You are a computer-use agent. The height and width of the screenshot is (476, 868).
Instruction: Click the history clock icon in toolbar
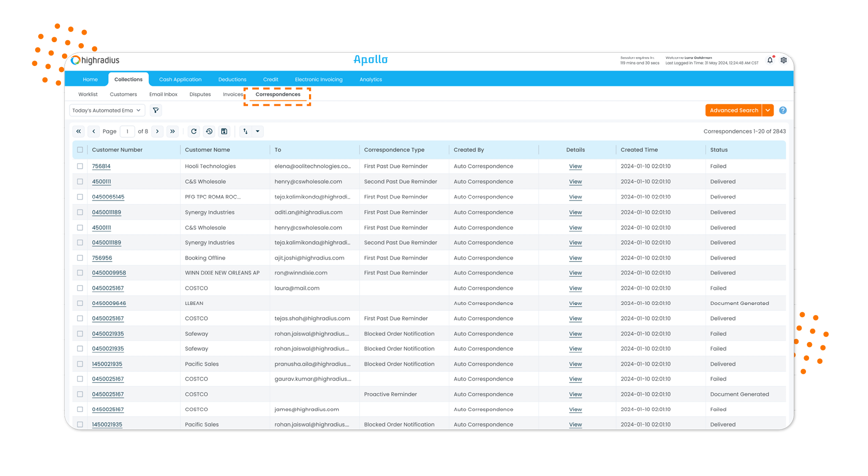click(x=209, y=132)
